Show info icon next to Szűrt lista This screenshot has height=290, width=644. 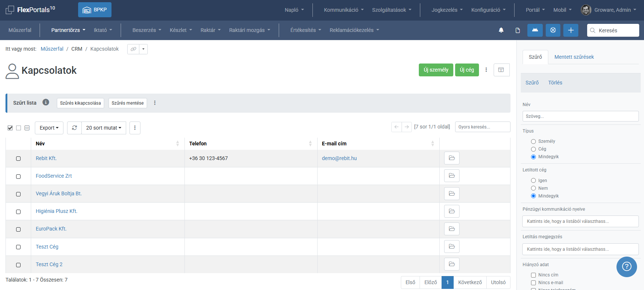pos(46,102)
